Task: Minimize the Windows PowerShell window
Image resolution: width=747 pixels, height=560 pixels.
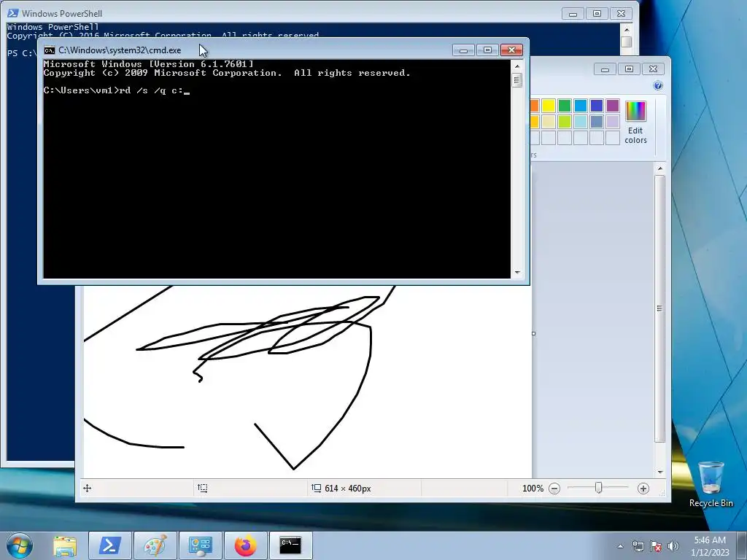Action: coord(573,14)
